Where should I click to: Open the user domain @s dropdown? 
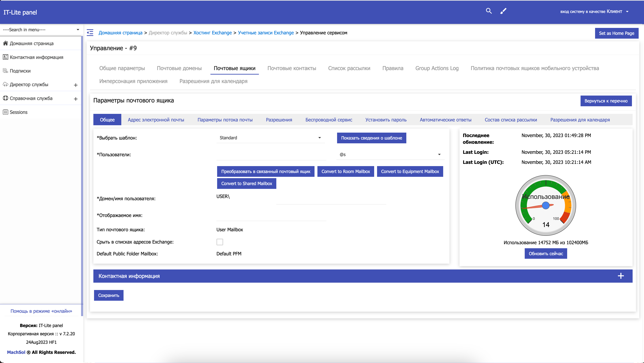(x=390, y=154)
